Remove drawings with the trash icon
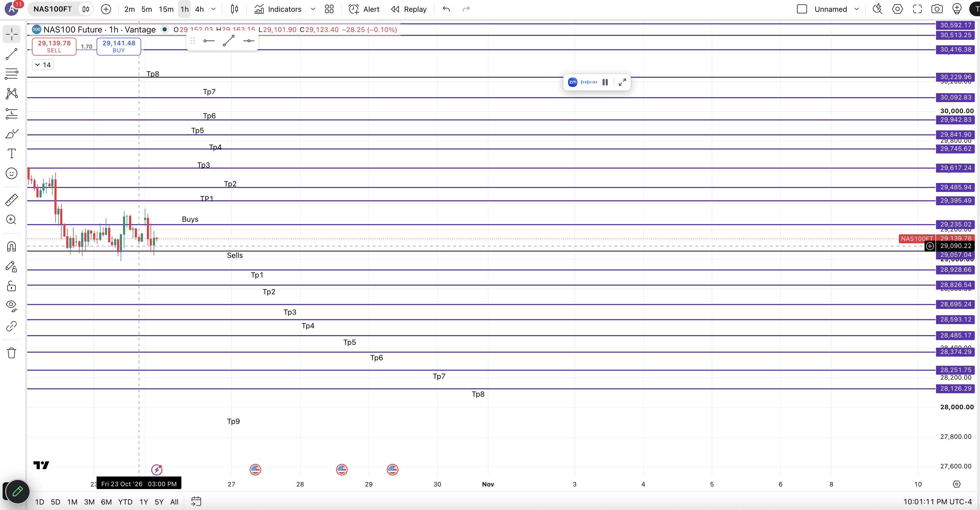This screenshot has width=980, height=510. pyautogui.click(x=12, y=353)
